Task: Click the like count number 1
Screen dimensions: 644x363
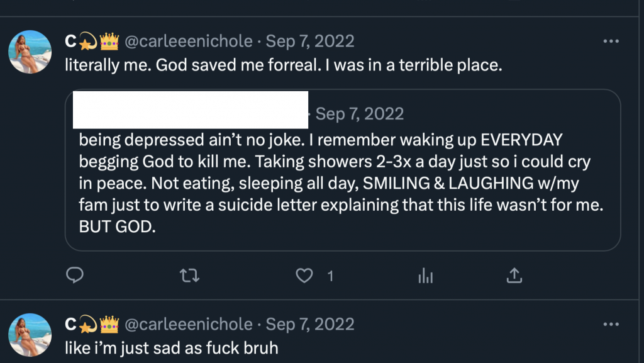Action: tap(330, 276)
